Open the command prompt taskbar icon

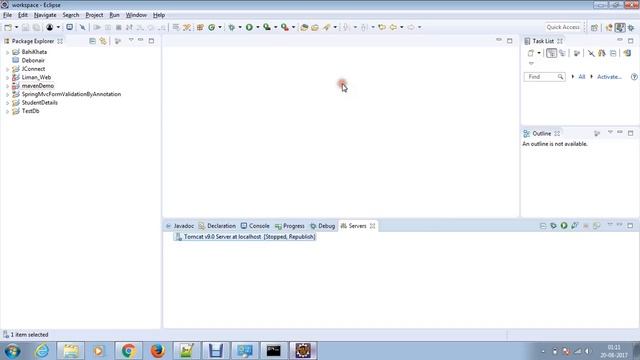(x=273, y=351)
